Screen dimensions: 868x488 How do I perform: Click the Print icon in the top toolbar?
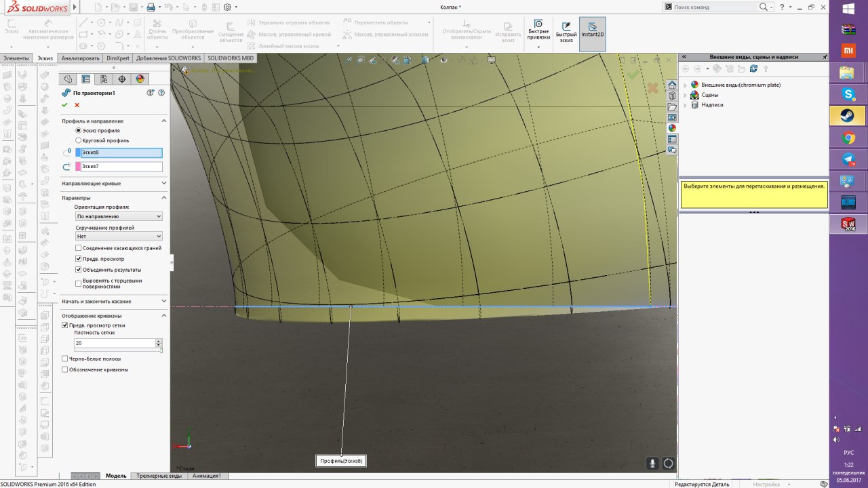pyautogui.click(x=151, y=7)
